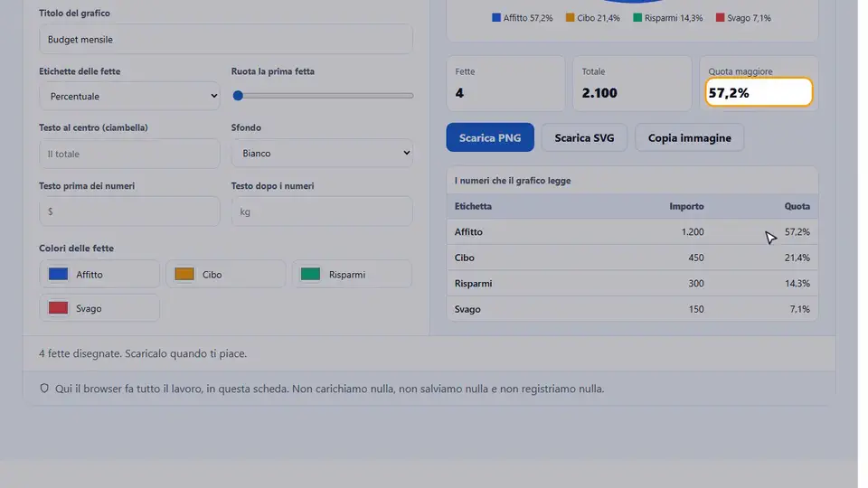The height and width of the screenshot is (488, 868).
Task: Open the orange Cibo color swatch
Action: pos(184,275)
